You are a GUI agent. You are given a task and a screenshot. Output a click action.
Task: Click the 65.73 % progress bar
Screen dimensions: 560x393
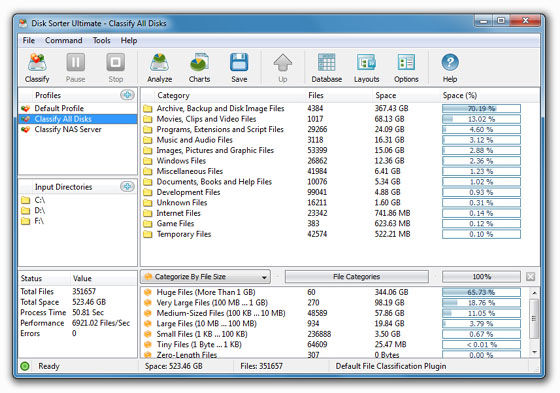click(x=481, y=292)
